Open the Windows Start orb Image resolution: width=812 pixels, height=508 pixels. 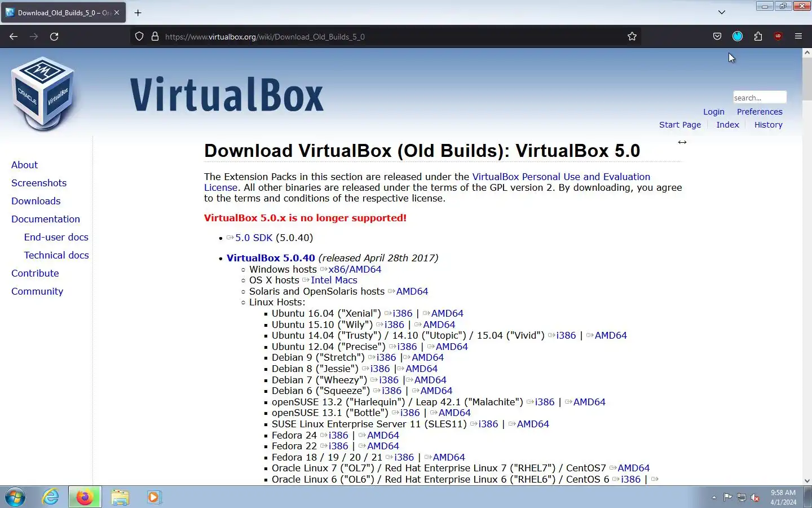(x=15, y=497)
